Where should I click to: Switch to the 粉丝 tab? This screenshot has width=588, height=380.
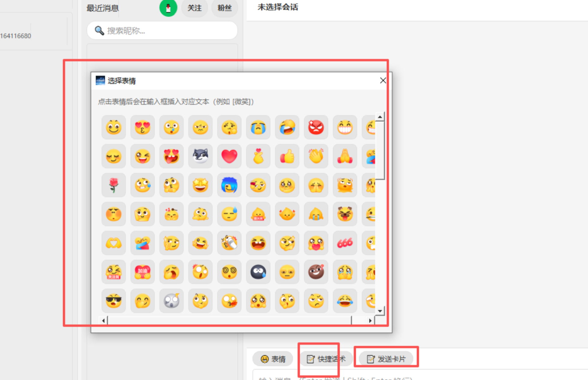pos(224,8)
